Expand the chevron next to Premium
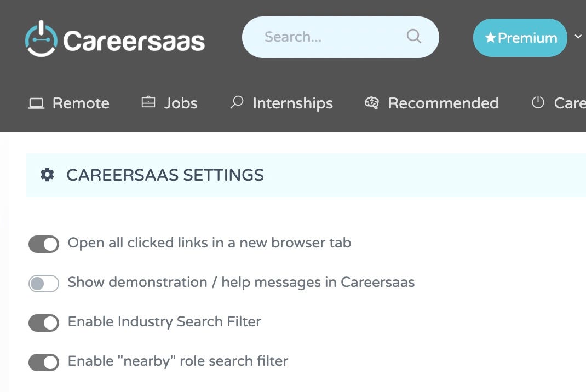The image size is (586, 392). 578,37
